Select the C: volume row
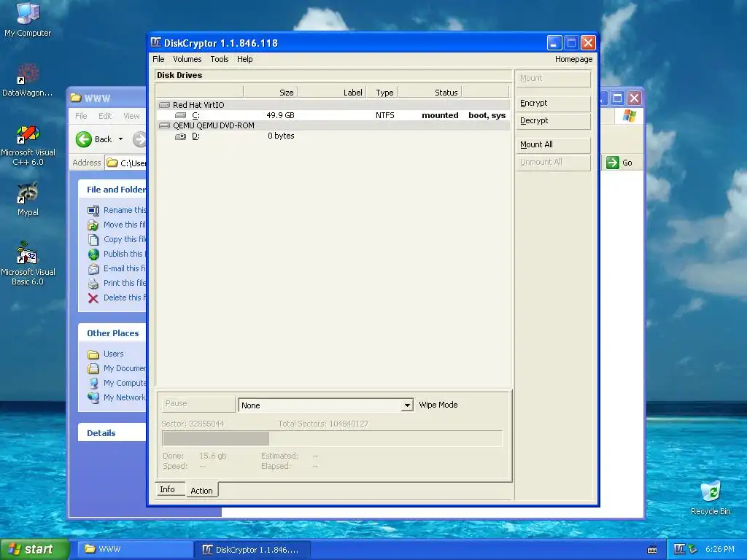The width and height of the screenshot is (747, 560). (333, 115)
